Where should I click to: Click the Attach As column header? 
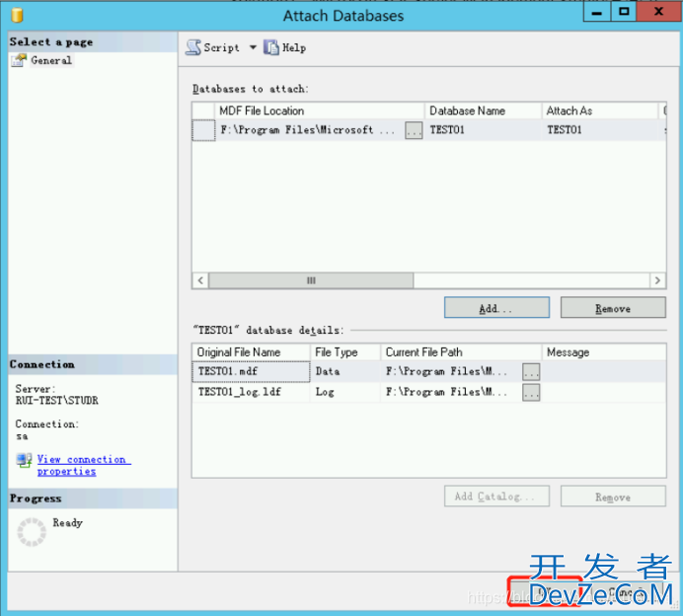pyautogui.click(x=600, y=111)
